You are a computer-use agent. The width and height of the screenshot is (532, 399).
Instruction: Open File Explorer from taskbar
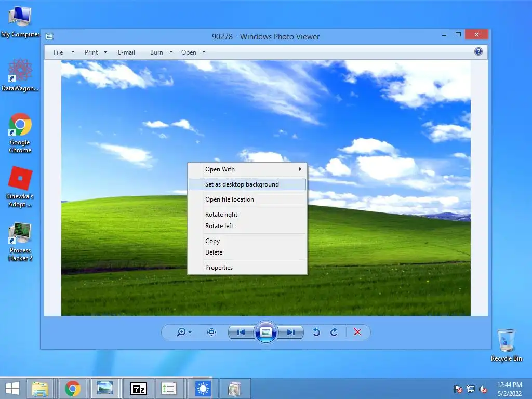(x=40, y=389)
